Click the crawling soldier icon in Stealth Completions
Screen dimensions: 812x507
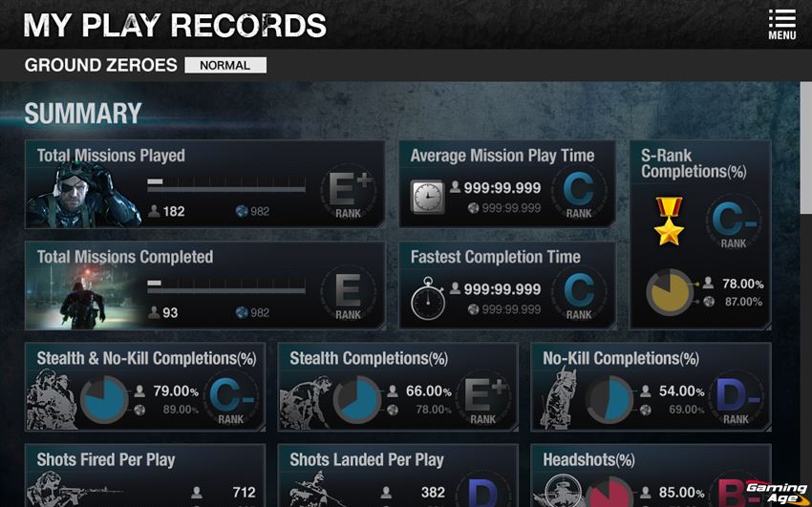305,403
